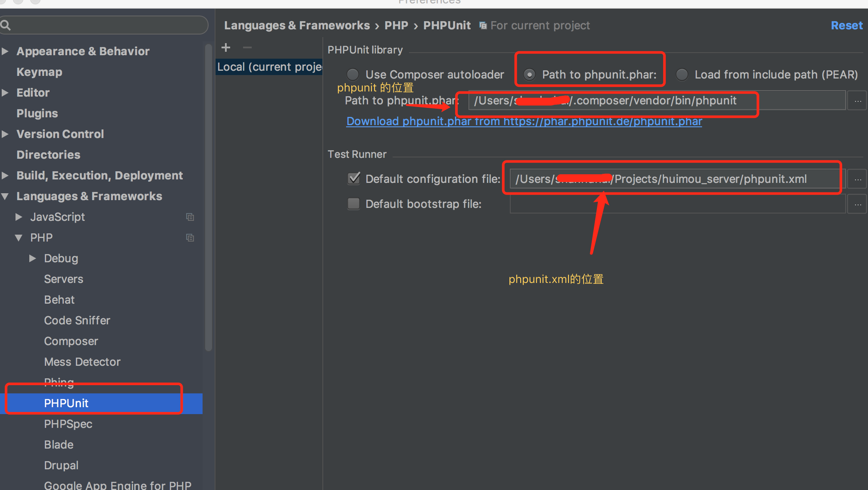Select Use Composer autoloader radio button
The image size is (868, 490).
coord(353,75)
